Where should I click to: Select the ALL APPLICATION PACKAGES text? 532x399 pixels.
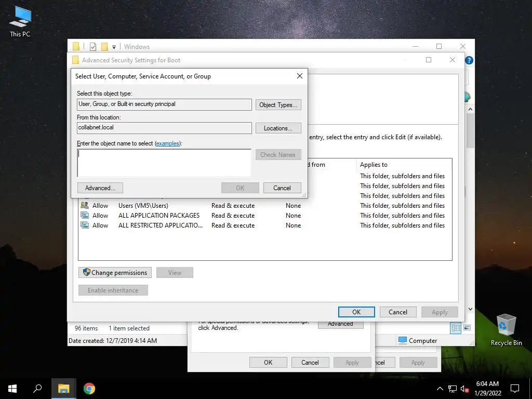coord(159,216)
